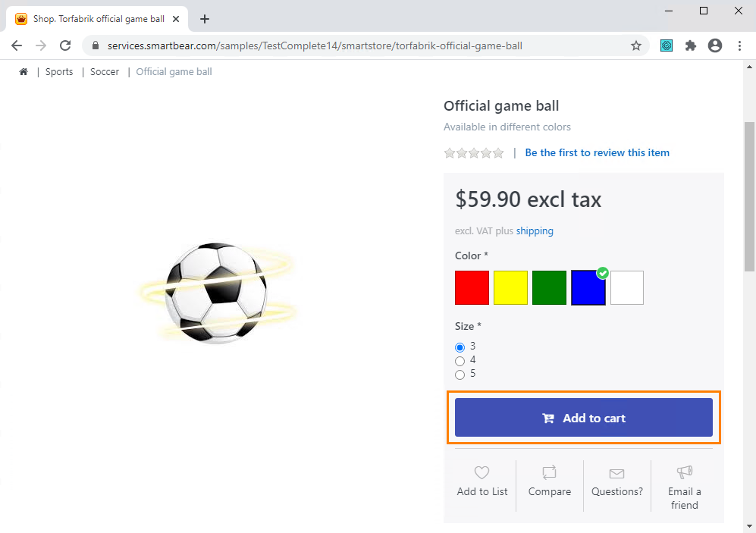Open a new browser tab
756x533 pixels.
[x=204, y=18]
